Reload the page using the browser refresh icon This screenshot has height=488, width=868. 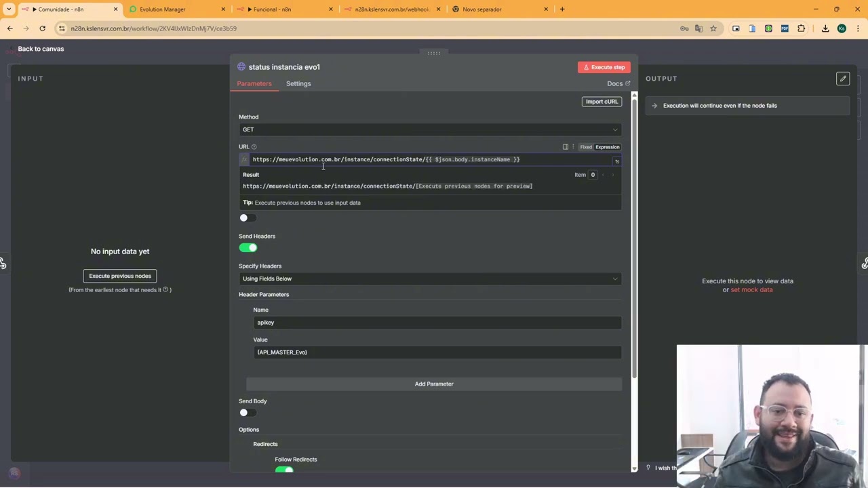tap(42, 28)
